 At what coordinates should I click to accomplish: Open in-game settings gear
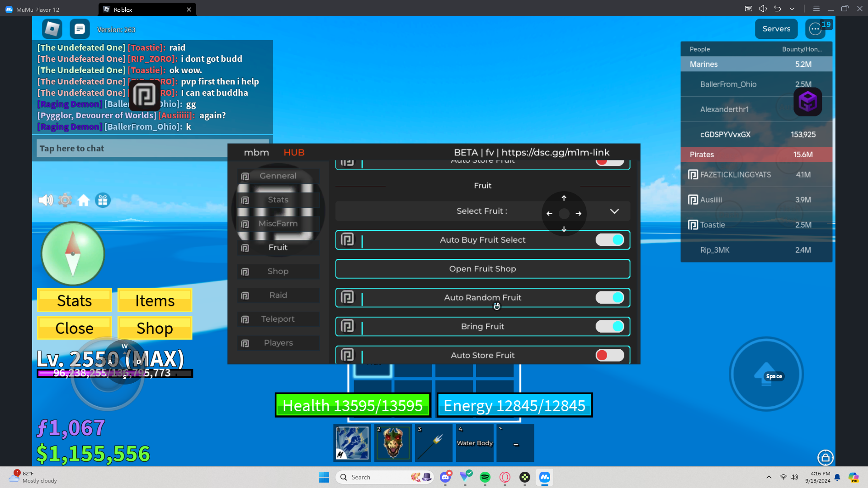[x=65, y=200]
